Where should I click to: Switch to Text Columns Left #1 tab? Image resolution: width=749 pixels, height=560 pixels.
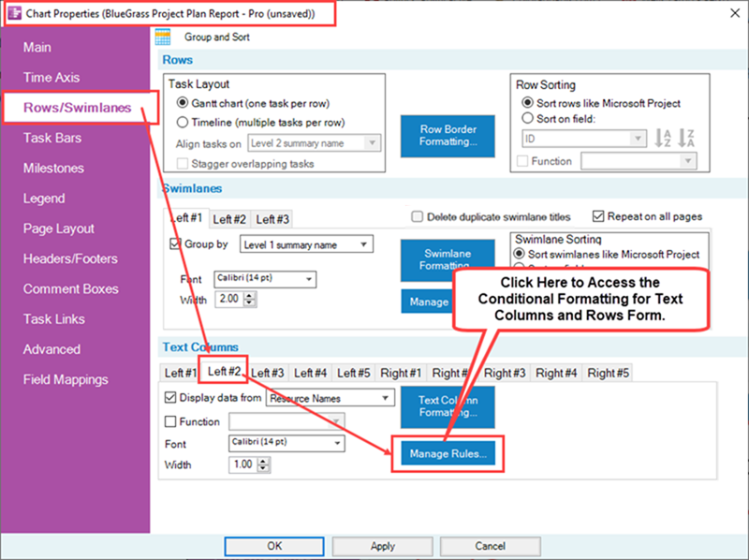pos(180,373)
